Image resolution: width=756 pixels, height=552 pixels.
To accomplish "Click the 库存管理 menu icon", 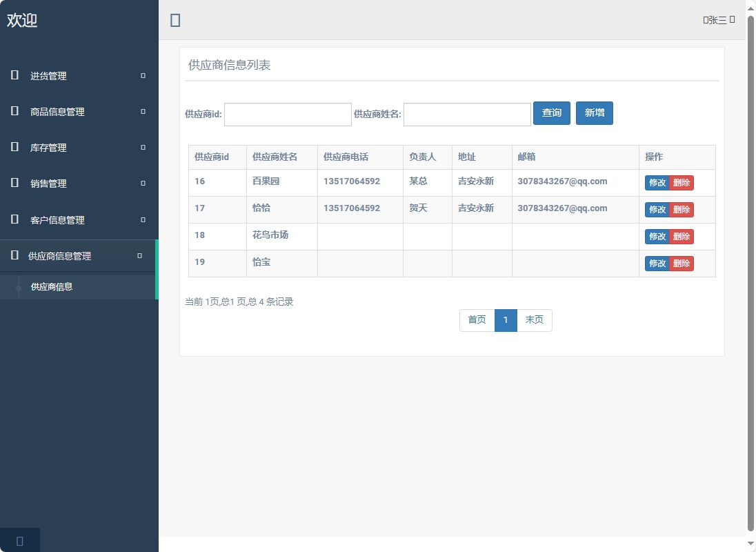I will (x=14, y=147).
